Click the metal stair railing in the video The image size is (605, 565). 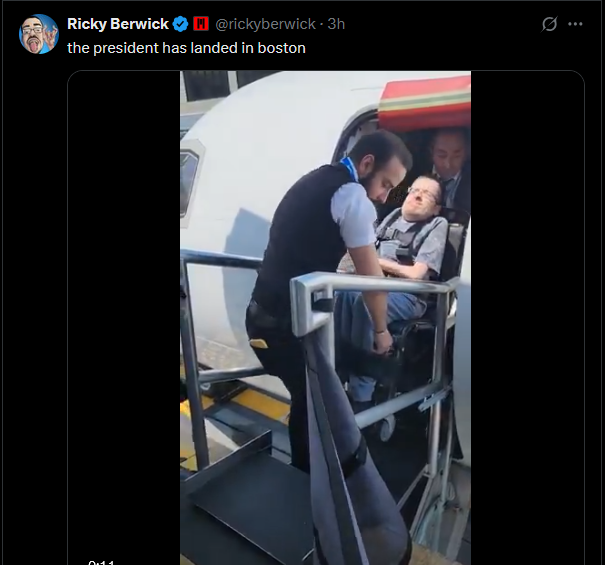click(x=370, y=286)
